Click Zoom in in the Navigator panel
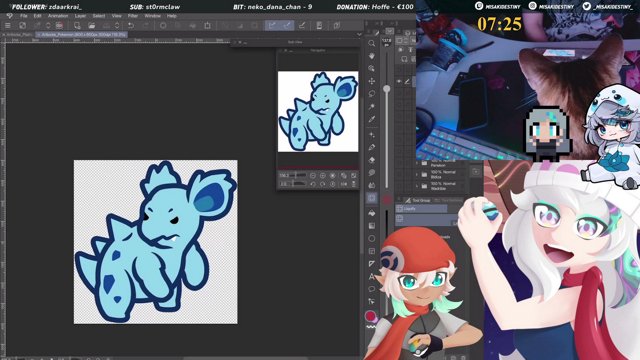The image size is (640, 360). pyautogui.click(x=322, y=176)
